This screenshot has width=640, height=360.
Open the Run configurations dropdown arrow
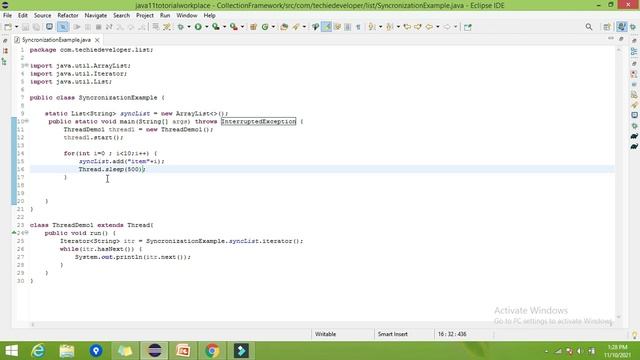tap(207, 27)
